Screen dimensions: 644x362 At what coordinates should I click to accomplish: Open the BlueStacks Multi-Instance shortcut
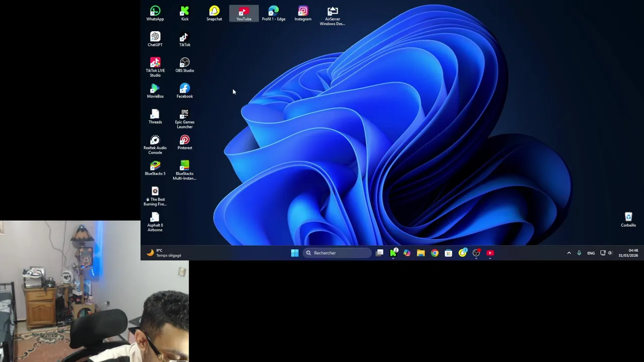(x=185, y=170)
